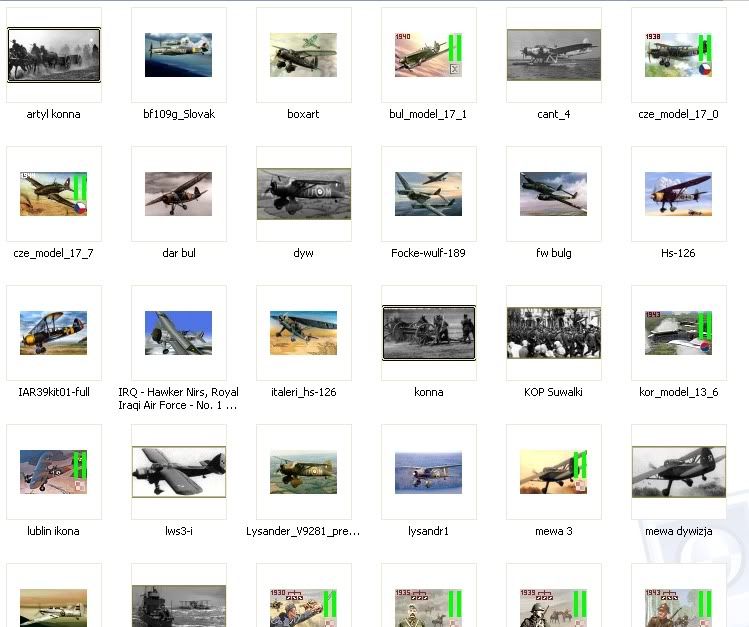Click the file name 'lws3-i'

click(179, 531)
